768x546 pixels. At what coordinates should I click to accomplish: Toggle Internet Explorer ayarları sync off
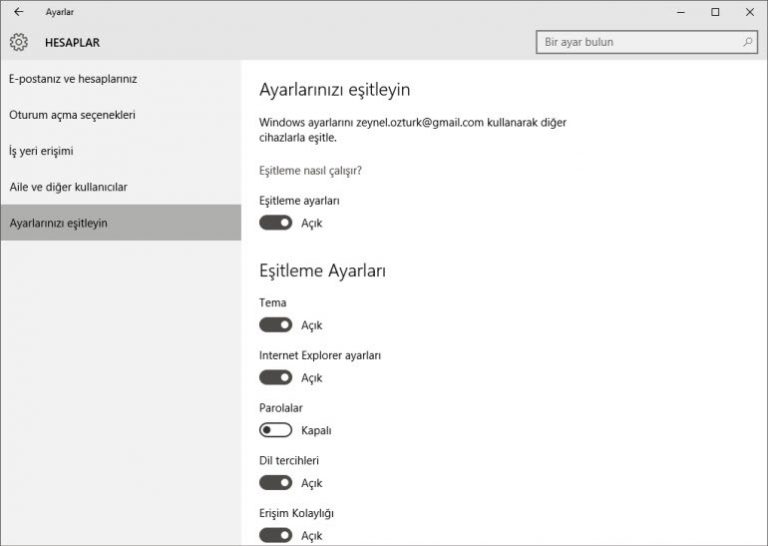coord(275,378)
